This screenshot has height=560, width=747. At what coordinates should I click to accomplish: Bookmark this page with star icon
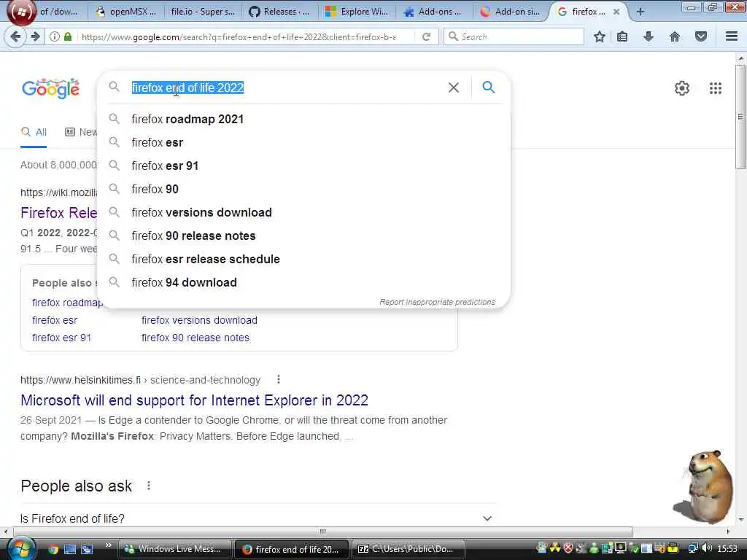coord(600,36)
